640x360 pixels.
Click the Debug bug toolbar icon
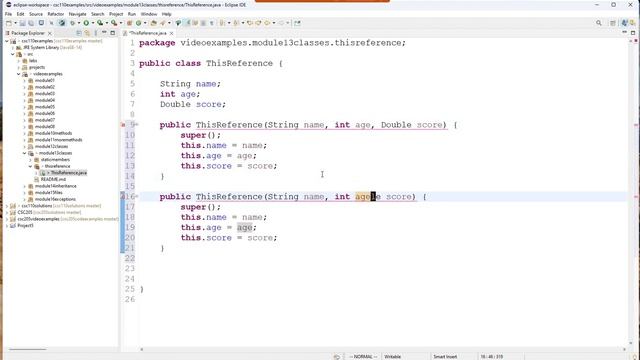click(x=72, y=23)
